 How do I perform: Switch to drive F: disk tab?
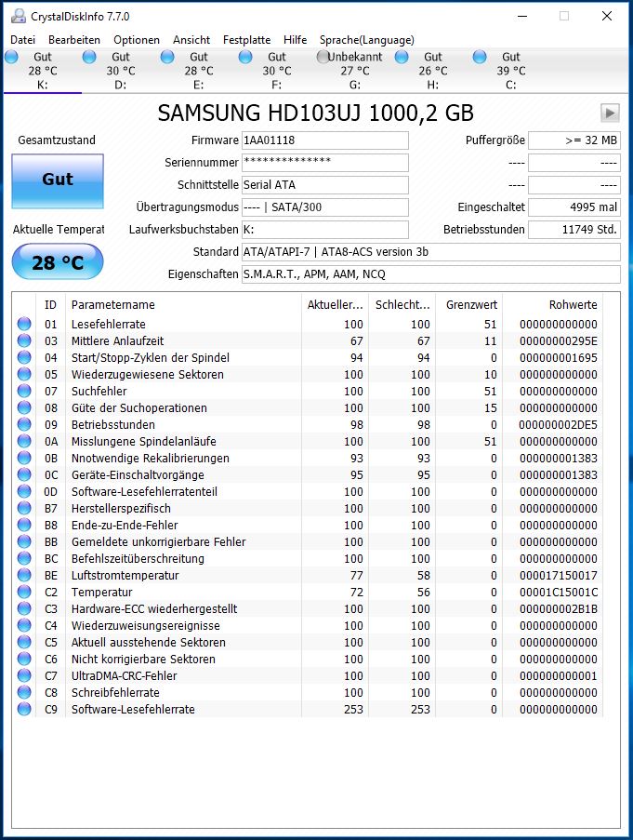click(277, 70)
